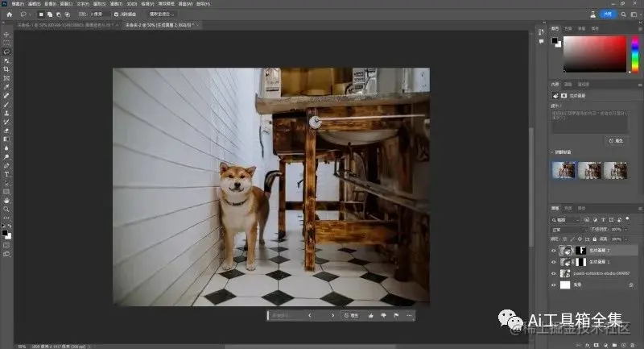Switch to the Swatches tab
The height and width of the screenshot is (349, 644).
pyautogui.click(x=568, y=29)
